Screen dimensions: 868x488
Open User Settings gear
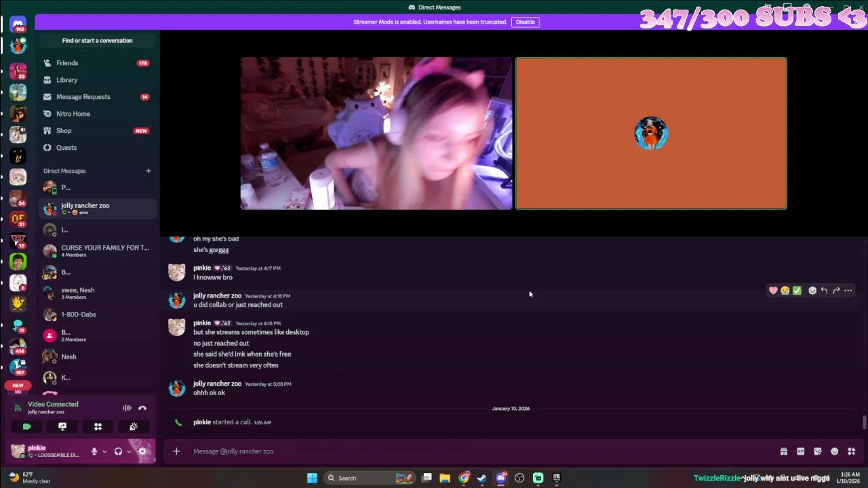click(x=142, y=451)
